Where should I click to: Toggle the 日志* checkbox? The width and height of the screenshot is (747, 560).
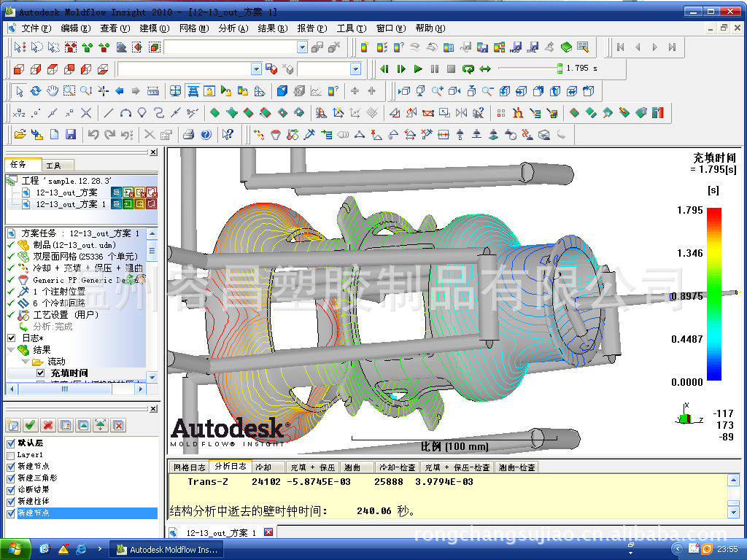(x=12, y=338)
